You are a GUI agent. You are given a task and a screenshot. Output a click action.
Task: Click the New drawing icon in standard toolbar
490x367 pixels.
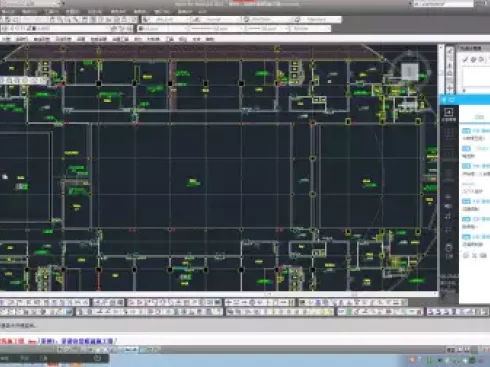pos(3,20)
